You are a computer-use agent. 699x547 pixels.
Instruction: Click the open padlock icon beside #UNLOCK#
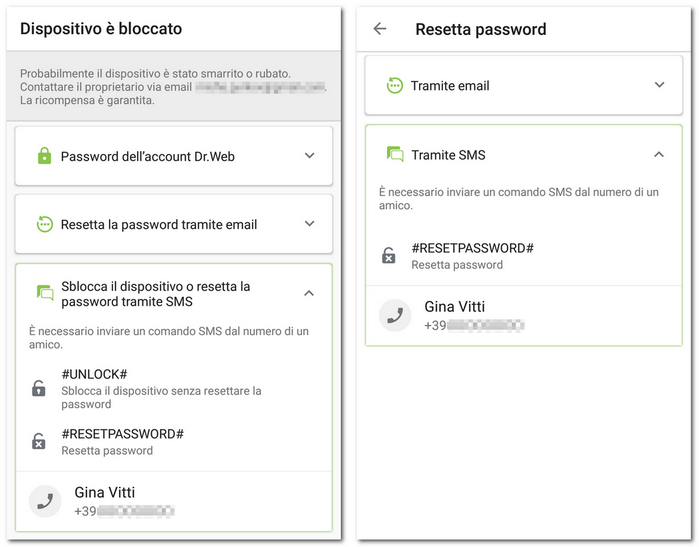39,388
